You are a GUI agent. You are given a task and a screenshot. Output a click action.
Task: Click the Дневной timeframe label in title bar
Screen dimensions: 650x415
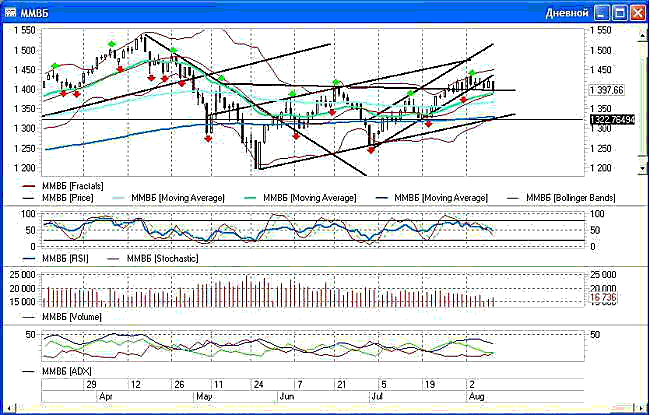560,12
